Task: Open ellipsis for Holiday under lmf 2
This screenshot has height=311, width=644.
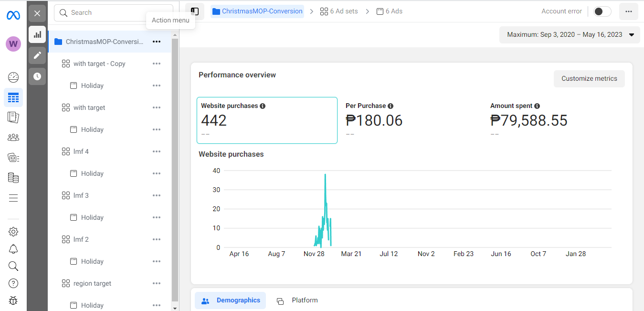Action: [157, 261]
